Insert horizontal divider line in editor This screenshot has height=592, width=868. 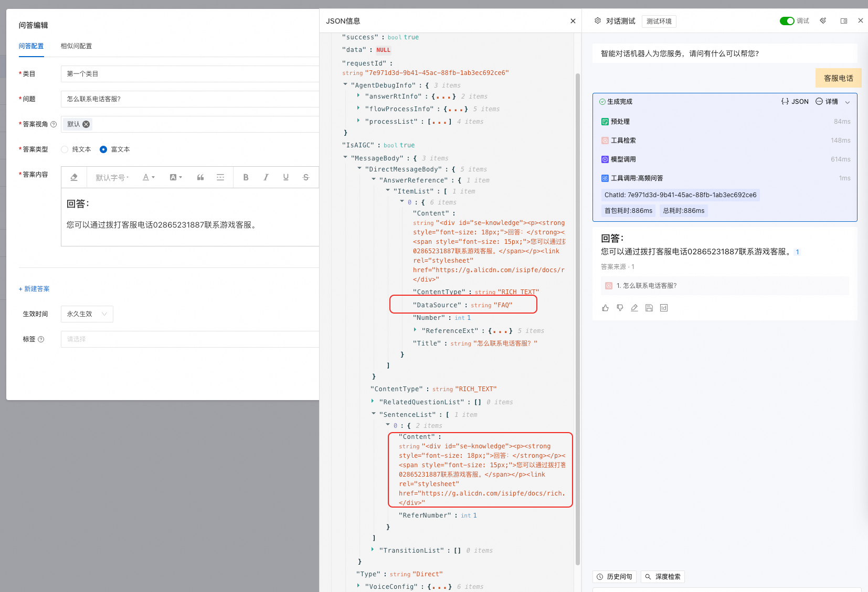(220, 177)
